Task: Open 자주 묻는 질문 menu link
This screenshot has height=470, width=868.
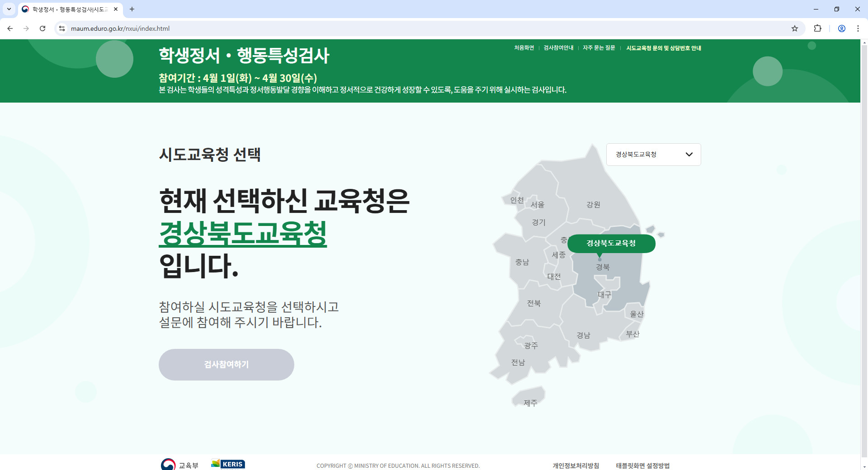Action: tap(599, 48)
